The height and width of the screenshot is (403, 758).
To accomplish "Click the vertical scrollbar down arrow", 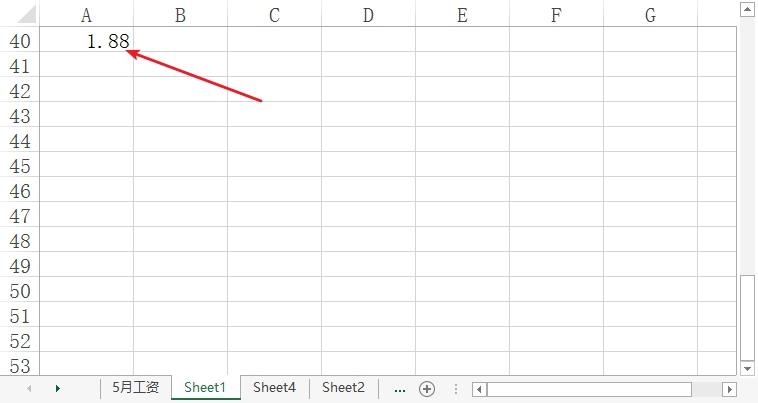I will tap(747, 369).
